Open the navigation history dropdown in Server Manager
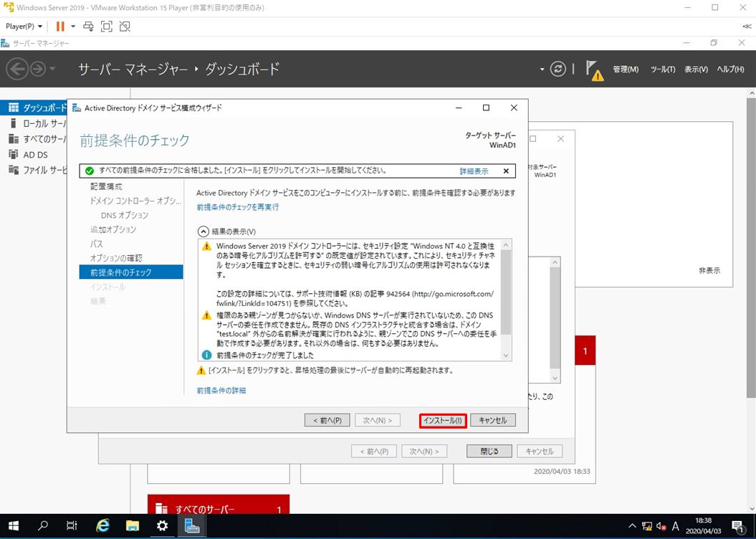This screenshot has width=756, height=539. [52, 70]
